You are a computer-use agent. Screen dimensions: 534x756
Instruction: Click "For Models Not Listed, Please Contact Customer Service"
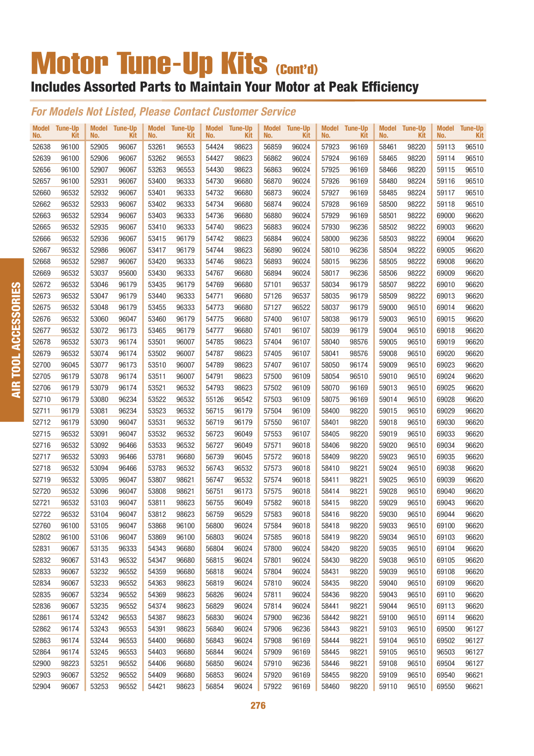(x=163, y=112)
